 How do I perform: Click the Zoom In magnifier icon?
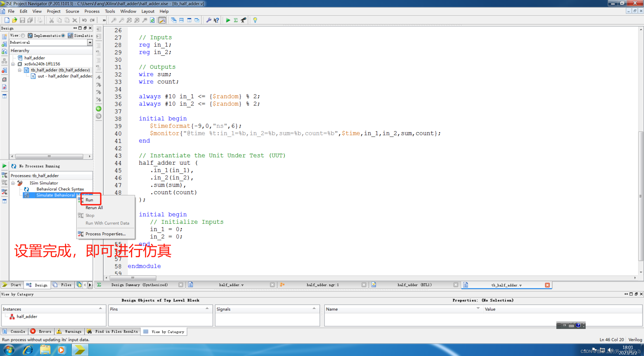[114, 20]
